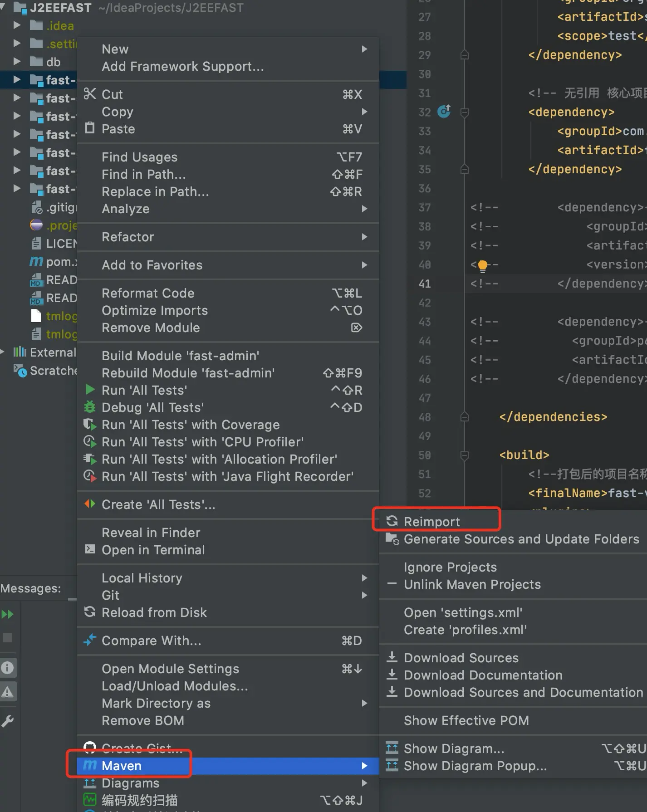Expand the Local History submenu arrow
Viewport: 647px width, 812px height.
pos(364,578)
